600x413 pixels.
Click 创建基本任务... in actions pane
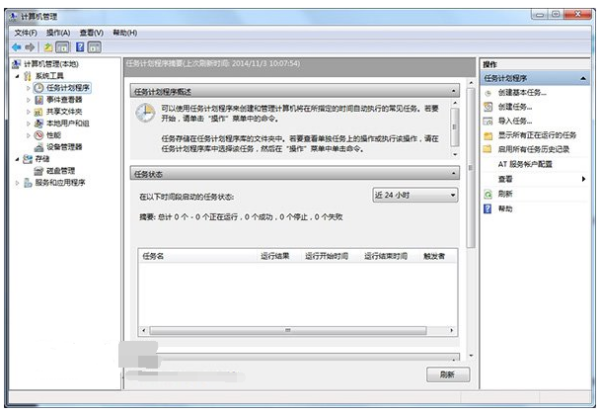click(x=522, y=92)
